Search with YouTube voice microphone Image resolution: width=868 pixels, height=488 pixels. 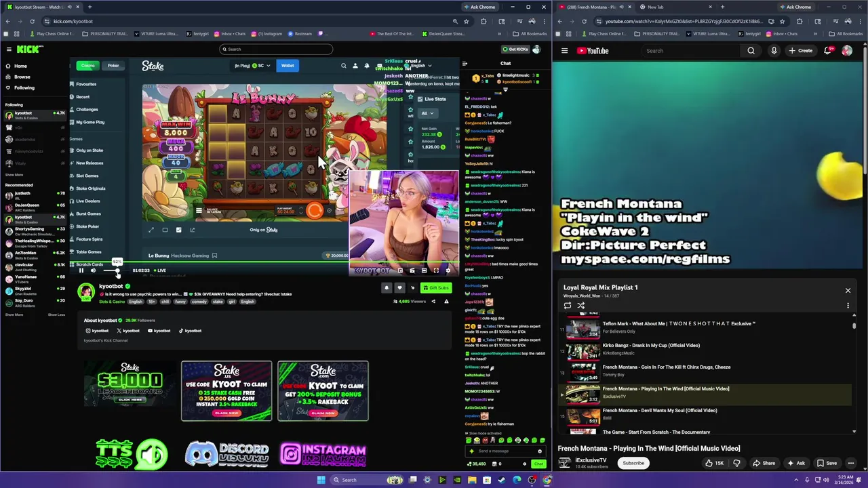pos(774,51)
